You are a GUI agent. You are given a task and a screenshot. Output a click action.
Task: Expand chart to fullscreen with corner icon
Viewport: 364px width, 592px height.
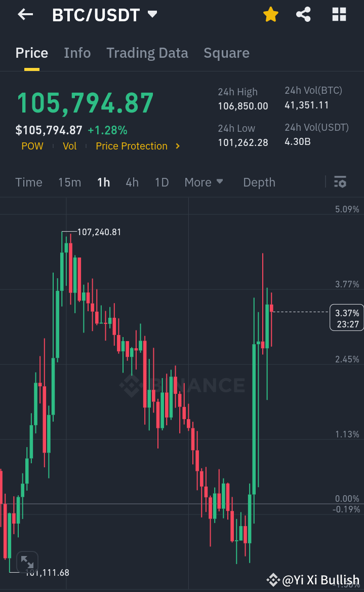27,562
